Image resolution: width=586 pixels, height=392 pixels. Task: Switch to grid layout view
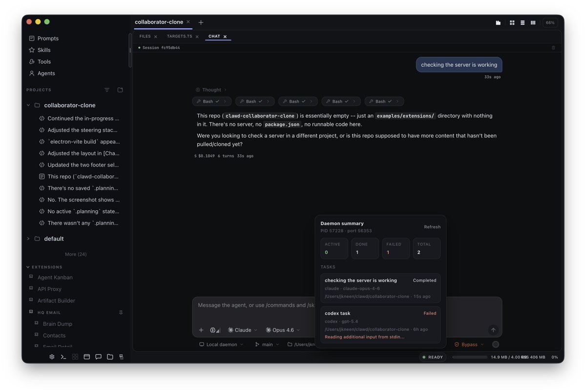click(512, 22)
